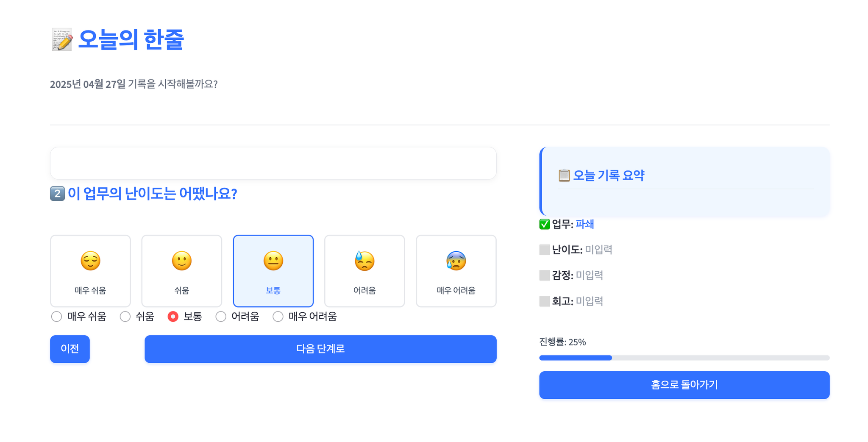Choose the smiling face 쉬움 card
868x442 pixels.
coord(182,271)
